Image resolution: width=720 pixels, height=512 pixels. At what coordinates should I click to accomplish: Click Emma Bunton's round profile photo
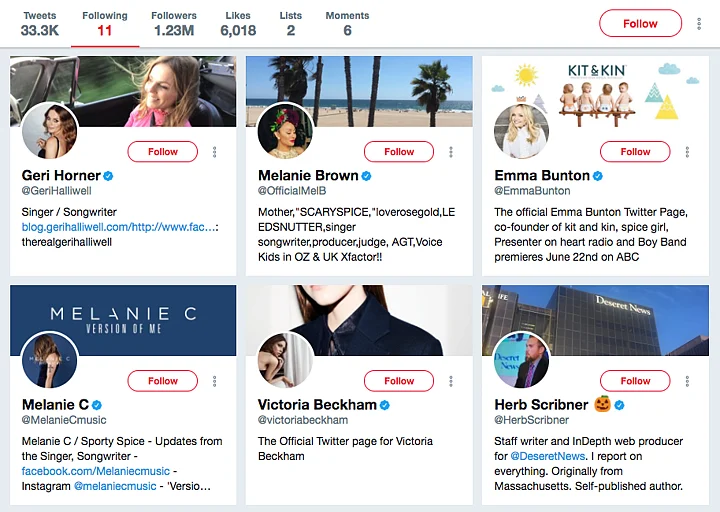(521, 131)
